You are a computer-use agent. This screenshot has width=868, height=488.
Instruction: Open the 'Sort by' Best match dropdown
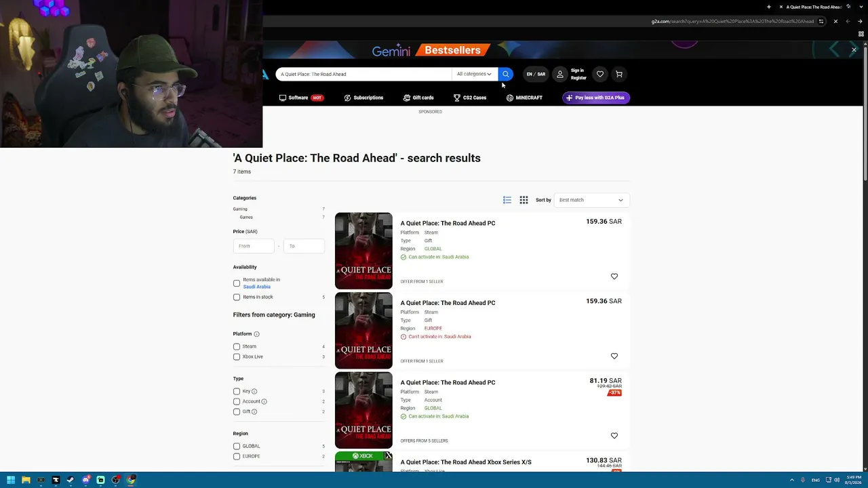click(591, 200)
